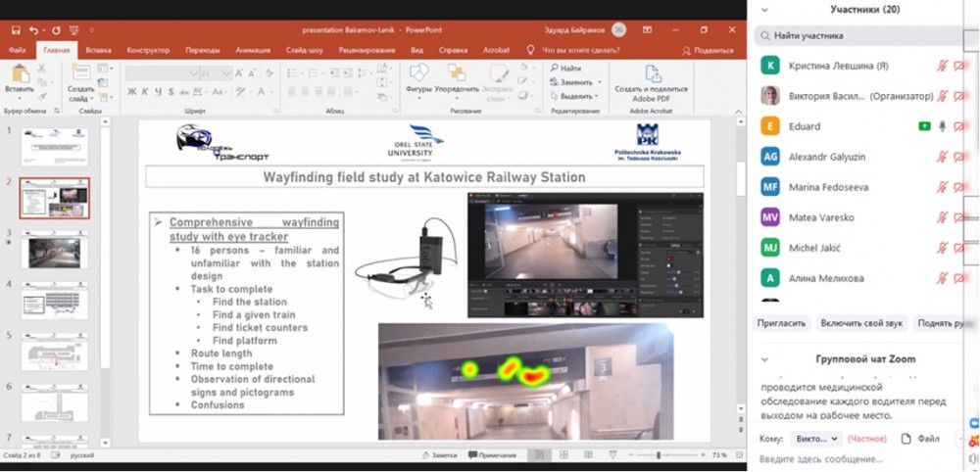
Task: Collapse the Participants (Участники) panel chevron
Action: point(763,9)
